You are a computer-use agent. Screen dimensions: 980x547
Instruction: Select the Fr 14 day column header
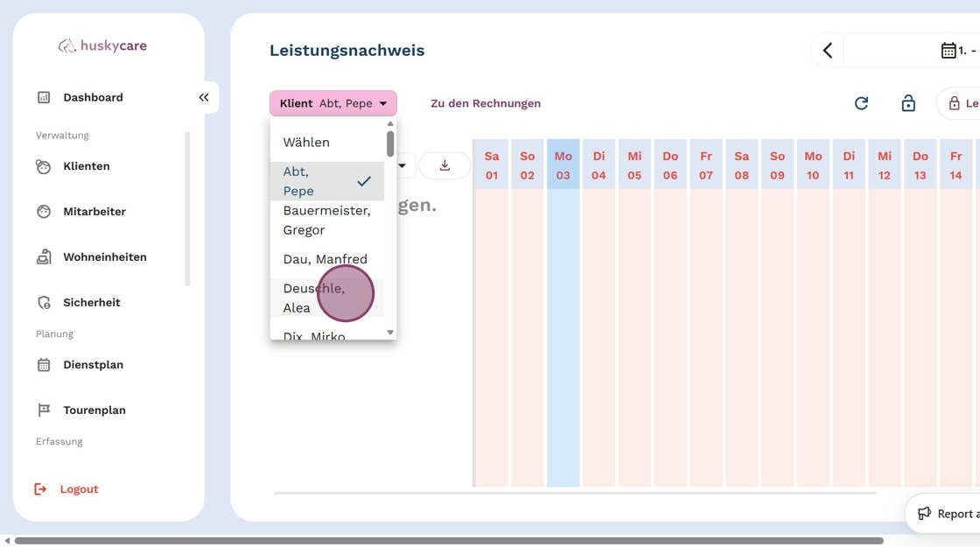955,165
